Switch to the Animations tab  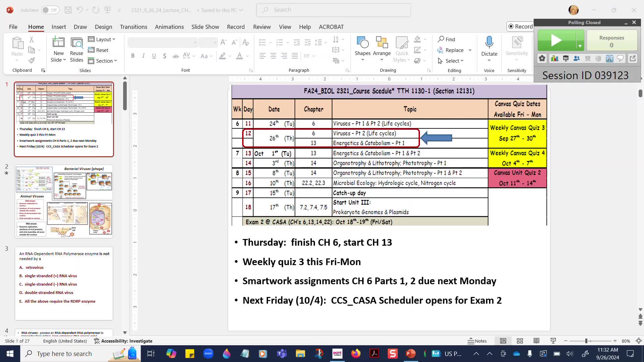coord(169,27)
